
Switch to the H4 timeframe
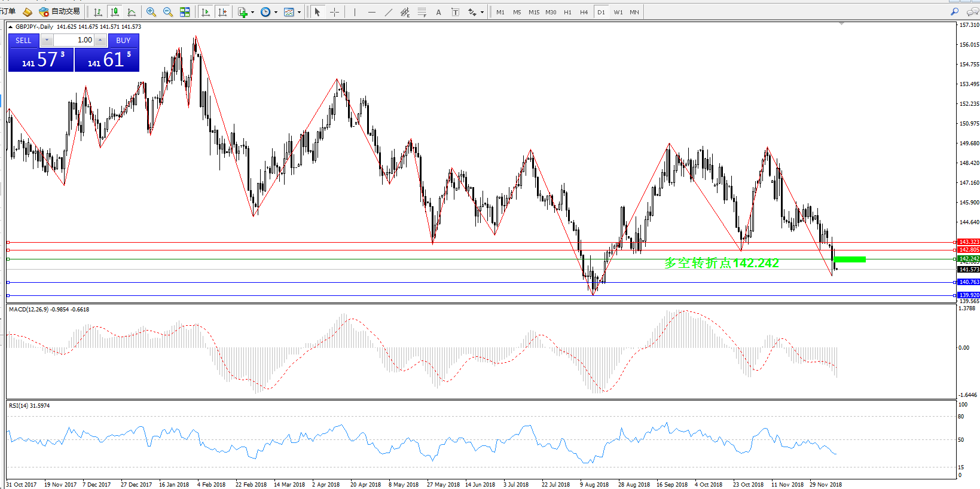[x=584, y=12]
